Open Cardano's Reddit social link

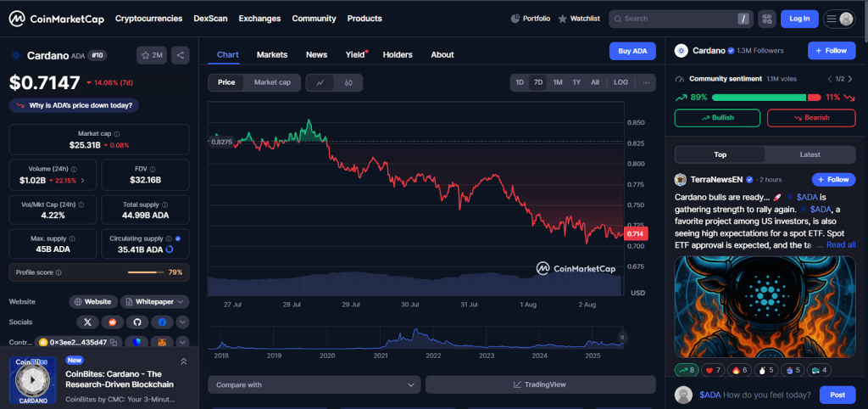pos(113,322)
